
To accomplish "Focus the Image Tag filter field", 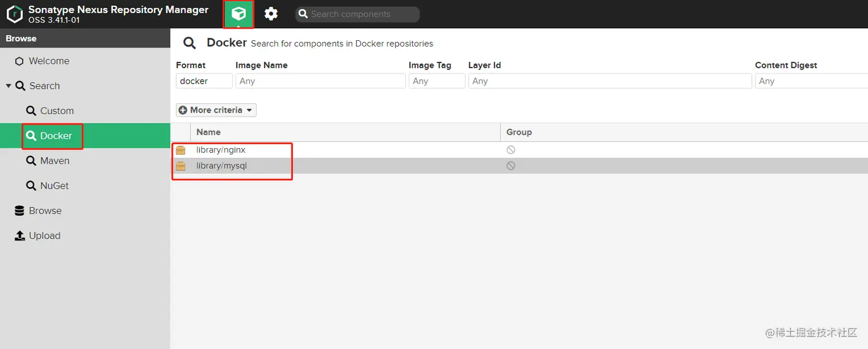I will pos(437,81).
